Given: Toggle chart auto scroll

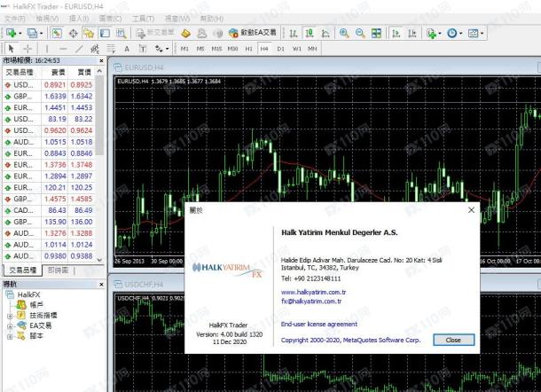Looking at the screenshot, I should tap(396, 33).
